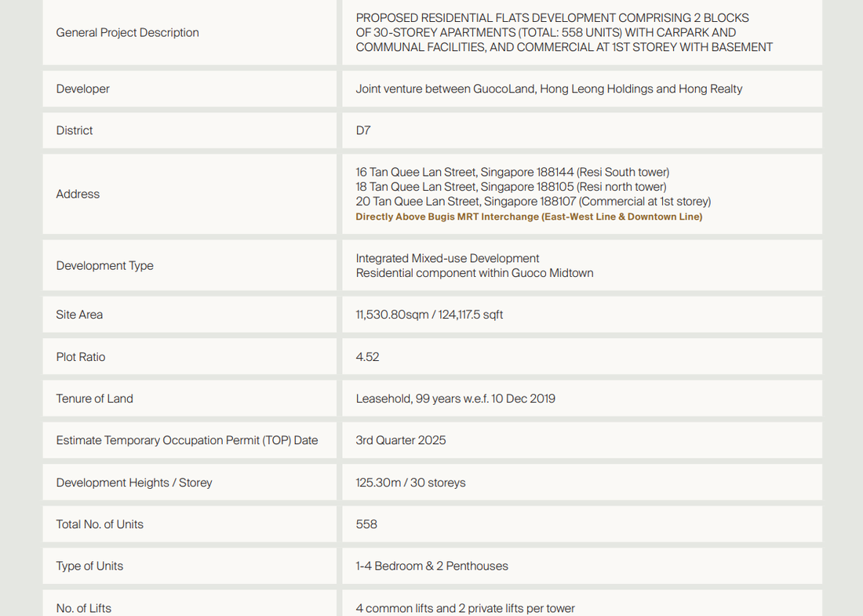863x616 pixels.
Task: Click 'Directly Above Bugis MRT Interchange' highlighted text
Action: pos(529,217)
